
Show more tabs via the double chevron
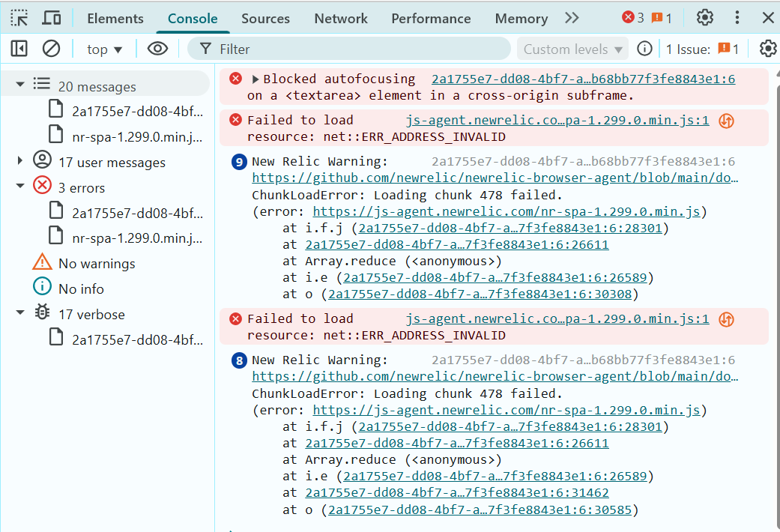(x=572, y=18)
